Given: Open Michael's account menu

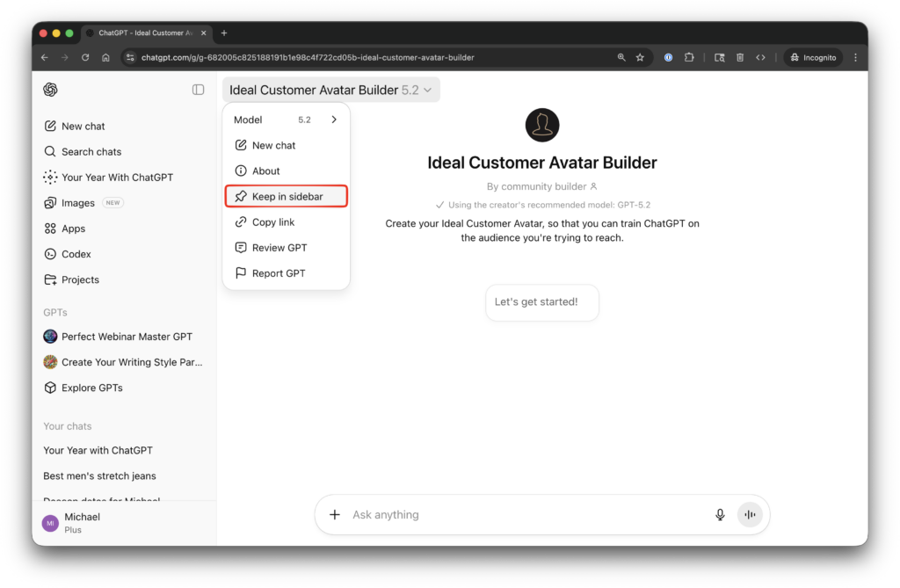Looking at the screenshot, I should 82,523.
